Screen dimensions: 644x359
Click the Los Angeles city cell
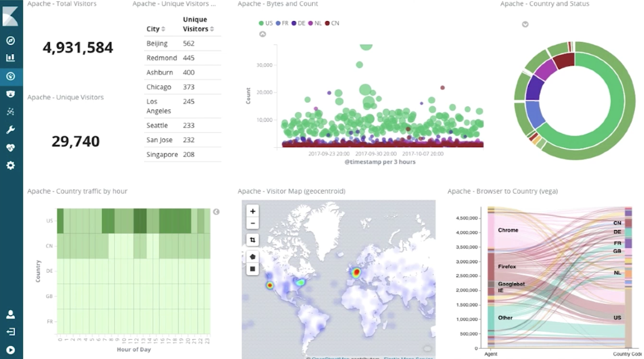click(x=158, y=106)
